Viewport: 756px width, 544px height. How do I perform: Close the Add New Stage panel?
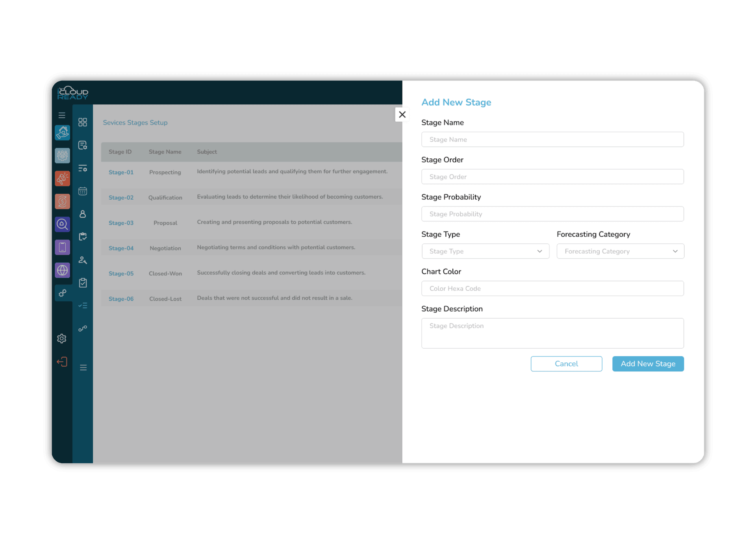402,114
